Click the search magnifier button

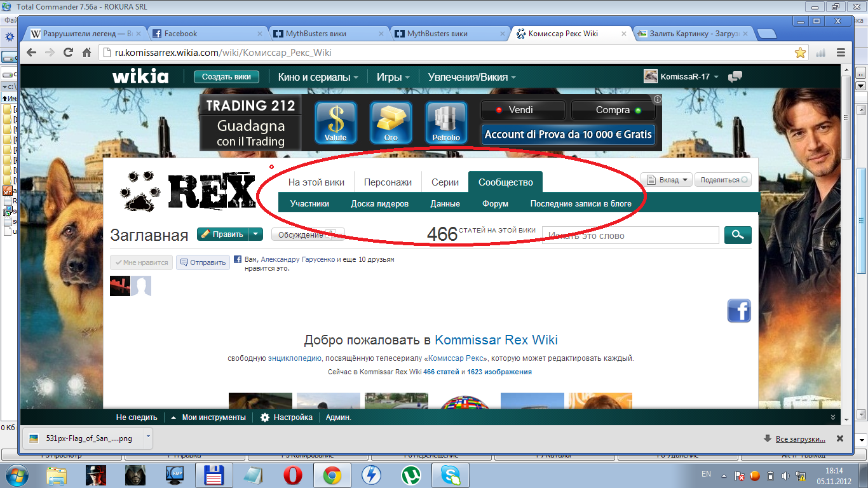pos(738,235)
